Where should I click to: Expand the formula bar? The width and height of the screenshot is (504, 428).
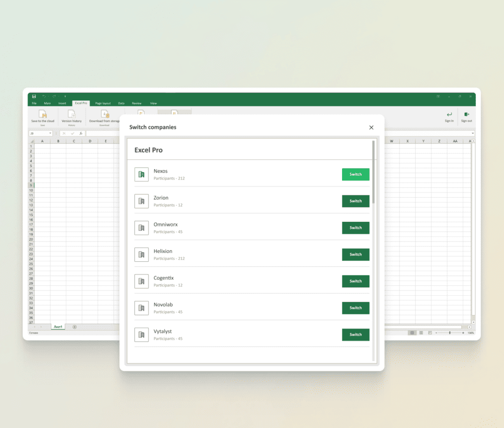tap(473, 133)
